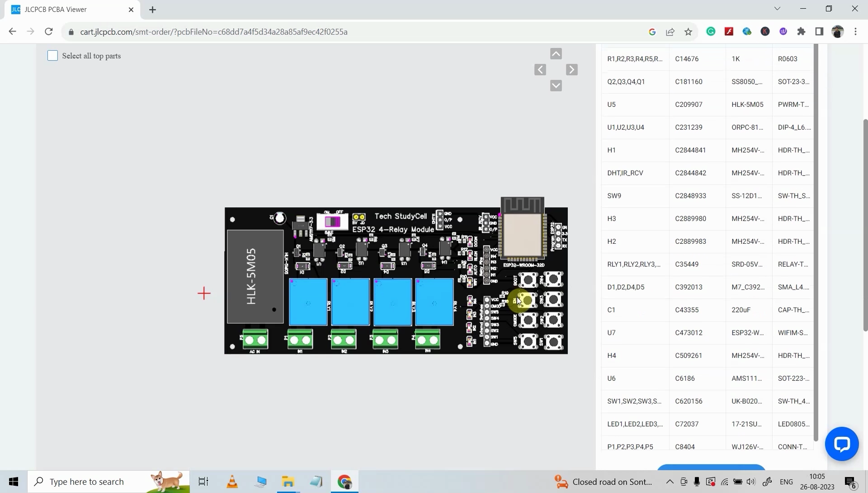Open the browser Extensions puzzle-piece icon
Screen dimensions: 868x493
point(801,32)
